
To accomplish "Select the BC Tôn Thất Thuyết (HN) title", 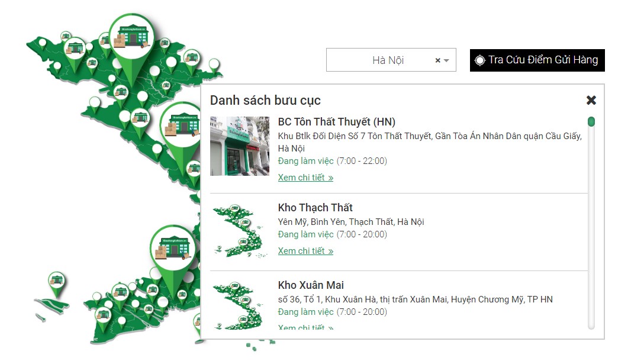I will click(x=336, y=122).
